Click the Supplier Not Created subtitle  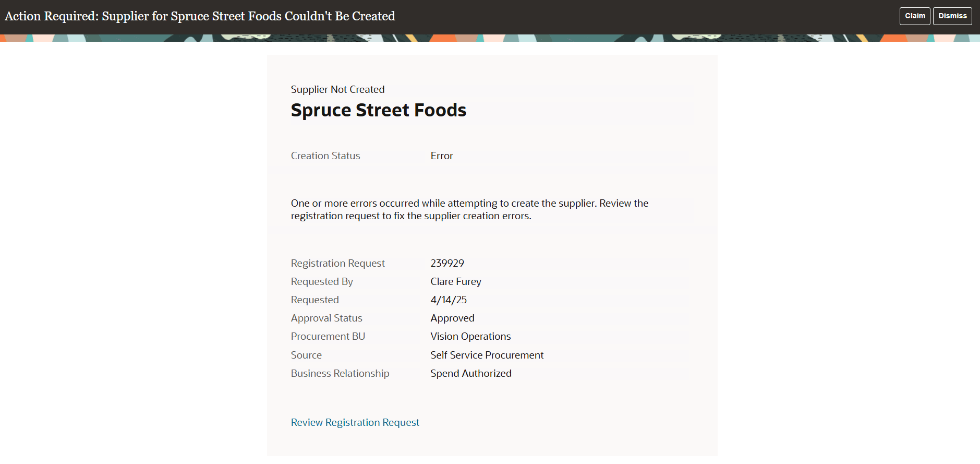click(337, 89)
